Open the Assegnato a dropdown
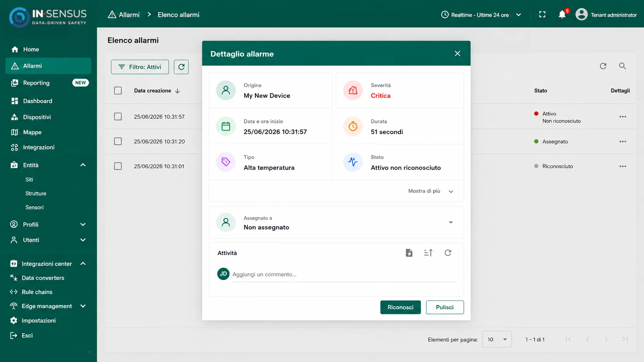644x362 pixels. tap(336, 222)
